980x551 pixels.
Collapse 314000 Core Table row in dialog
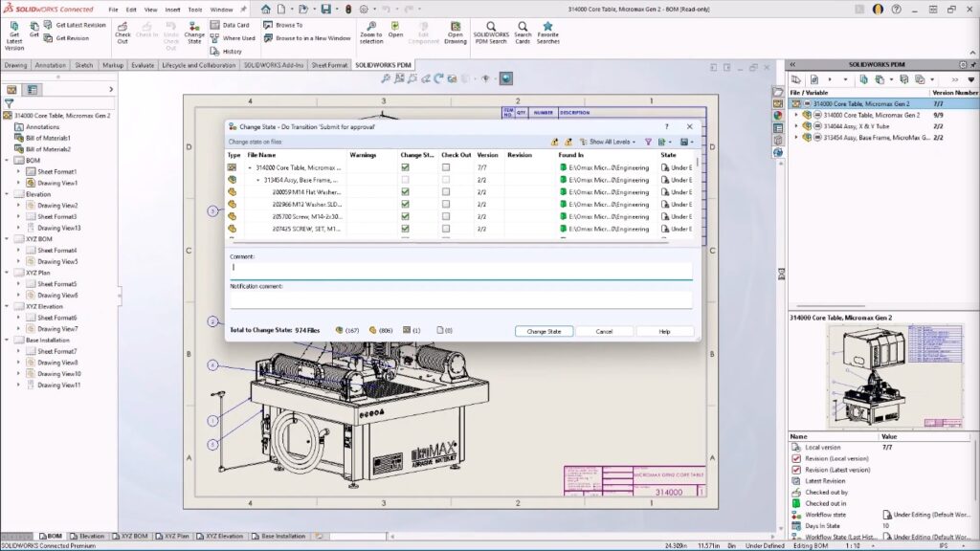coord(250,167)
